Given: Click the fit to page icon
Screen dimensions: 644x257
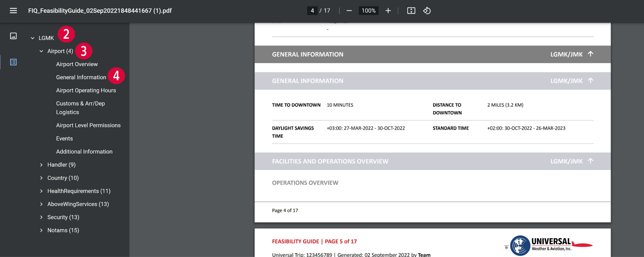Looking at the screenshot, I should click(x=411, y=11).
